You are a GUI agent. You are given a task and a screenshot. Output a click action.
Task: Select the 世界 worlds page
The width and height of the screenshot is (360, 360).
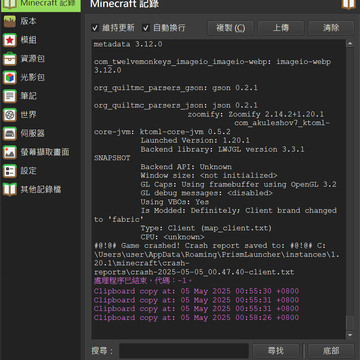40,115
